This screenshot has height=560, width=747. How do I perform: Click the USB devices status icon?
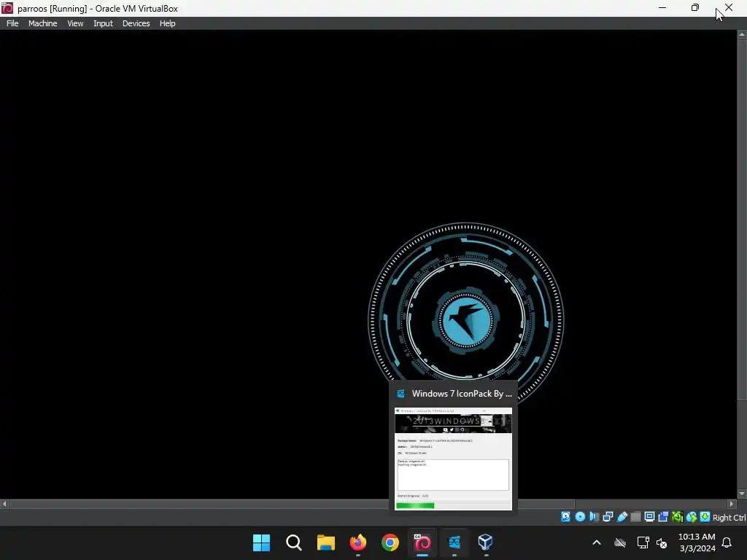622,517
